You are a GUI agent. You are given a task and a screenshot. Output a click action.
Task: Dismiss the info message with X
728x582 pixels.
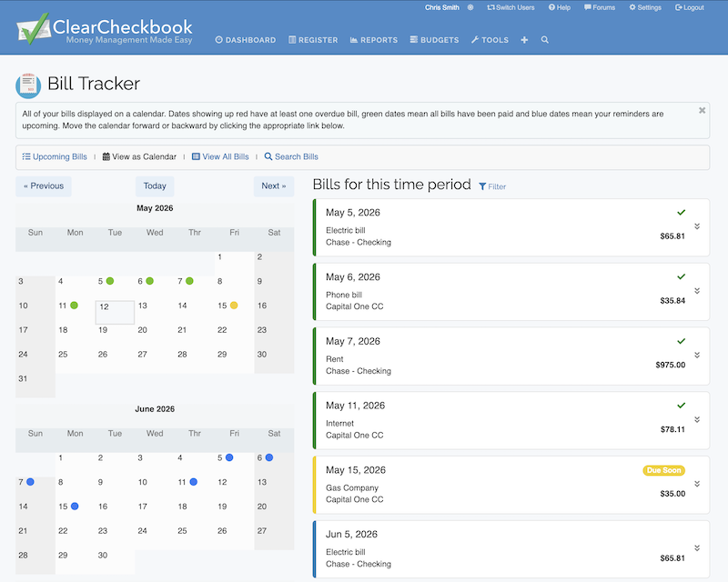[x=702, y=110]
